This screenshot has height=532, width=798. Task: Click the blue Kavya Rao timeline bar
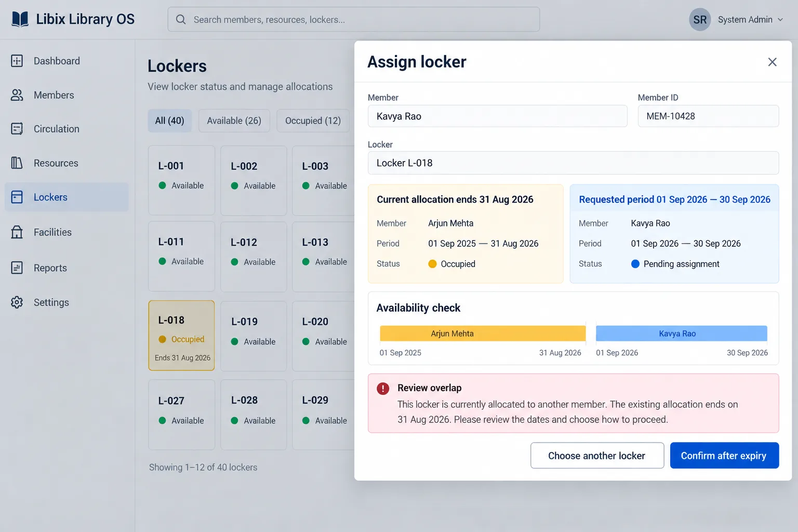681,334
